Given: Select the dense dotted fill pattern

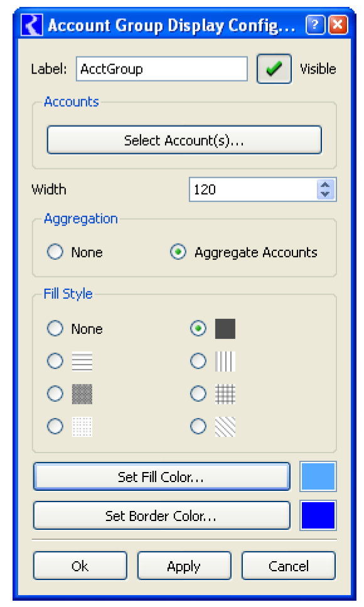Looking at the screenshot, I should (x=82, y=394).
